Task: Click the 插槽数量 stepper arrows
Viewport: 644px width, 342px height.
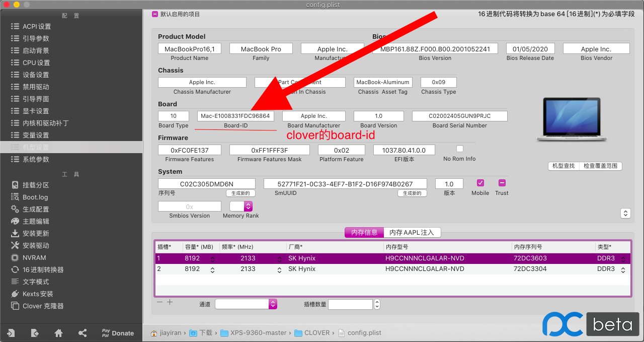Action: (377, 304)
